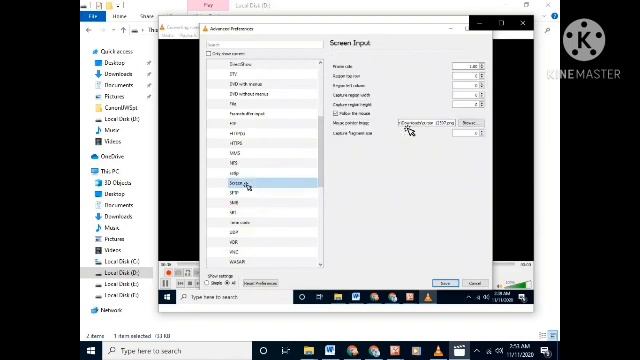
Task: Open the pink Play tab
Action: [x=208, y=5]
